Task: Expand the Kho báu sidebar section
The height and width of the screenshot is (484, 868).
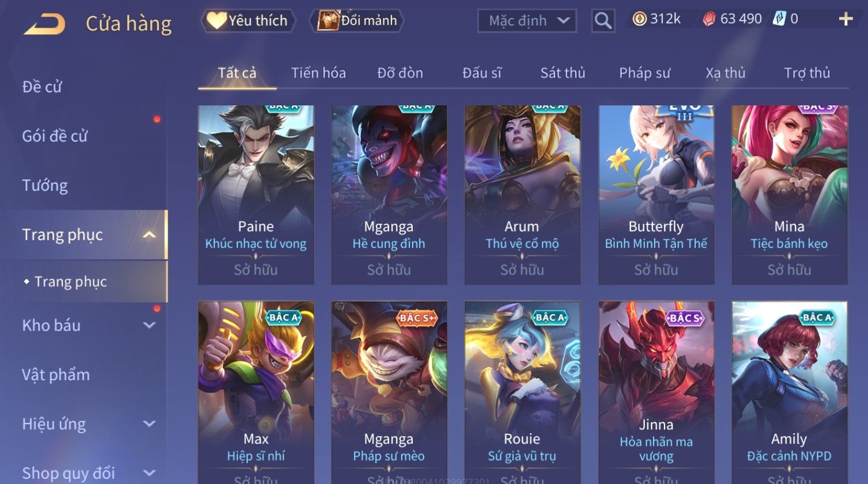Action: [149, 325]
